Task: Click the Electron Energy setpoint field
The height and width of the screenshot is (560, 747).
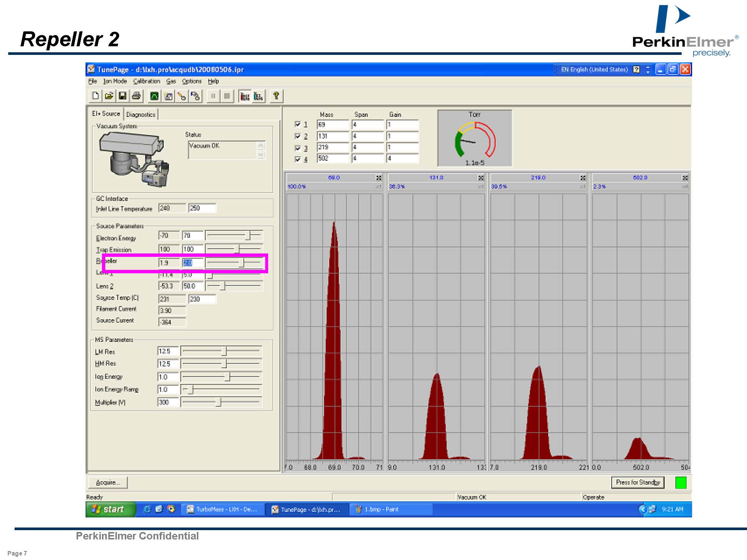Action: click(x=193, y=235)
